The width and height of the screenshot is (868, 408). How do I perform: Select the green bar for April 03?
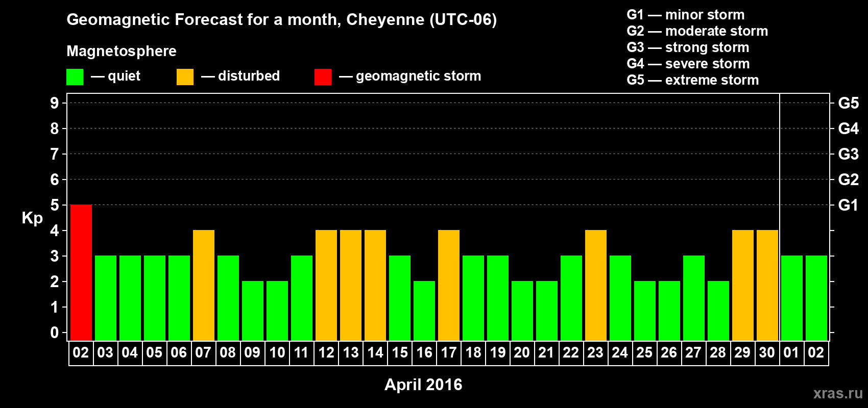[x=106, y=298]
